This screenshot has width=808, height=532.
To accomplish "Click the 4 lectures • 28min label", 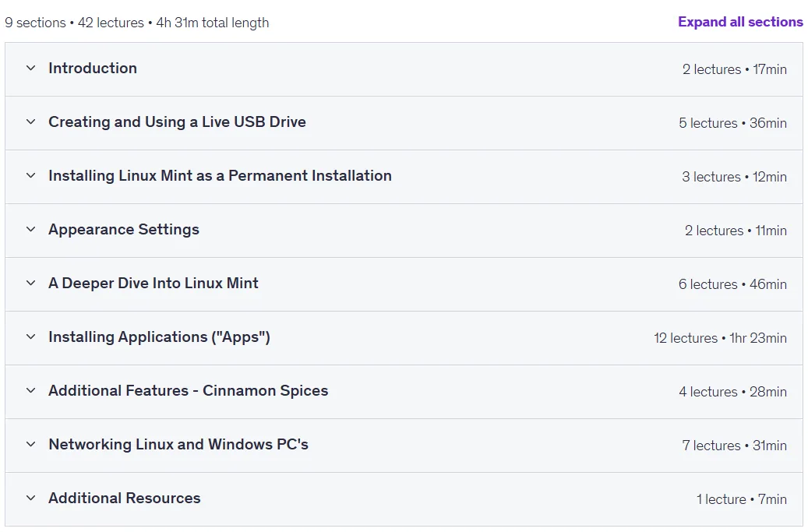I will click(x=732, y=391).
